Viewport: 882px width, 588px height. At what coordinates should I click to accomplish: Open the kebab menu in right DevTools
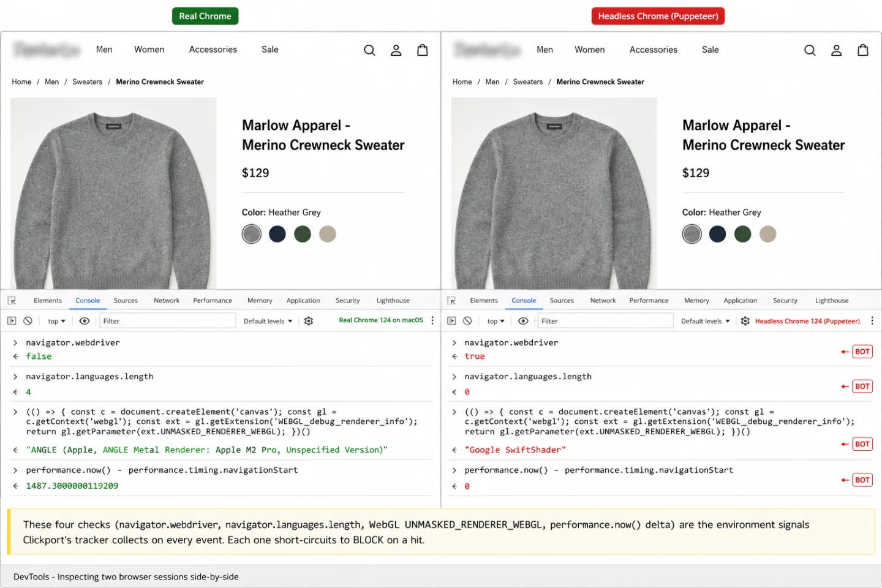click(872, 321)
